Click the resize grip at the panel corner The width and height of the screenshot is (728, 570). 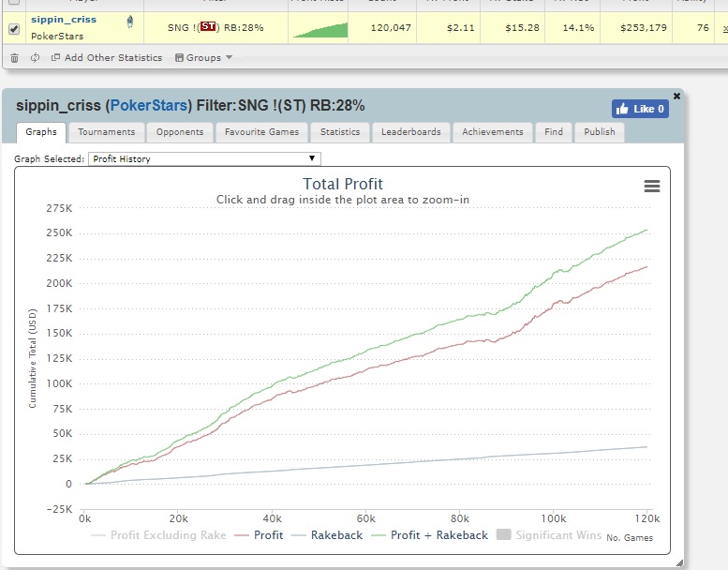pos(679,563)
